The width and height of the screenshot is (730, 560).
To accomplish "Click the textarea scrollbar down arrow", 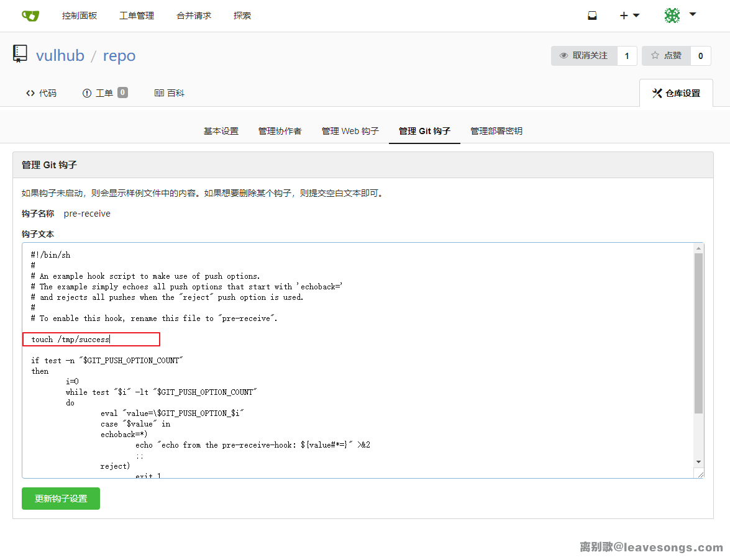I will pos(698,462).
